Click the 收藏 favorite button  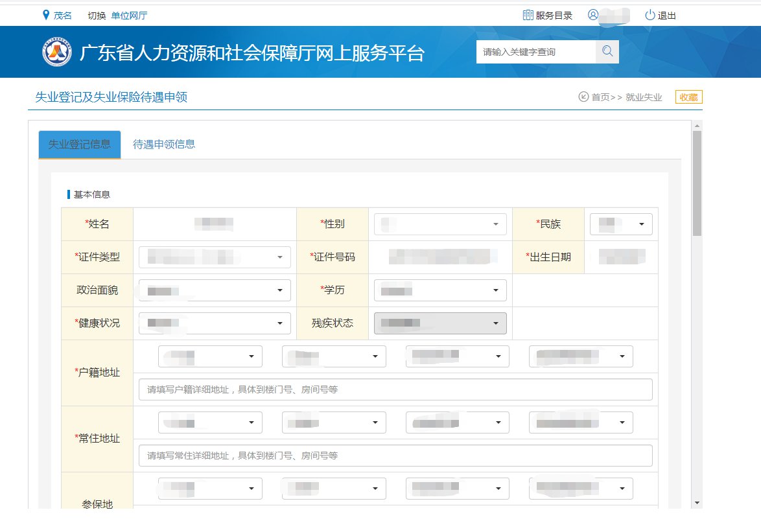688,97
